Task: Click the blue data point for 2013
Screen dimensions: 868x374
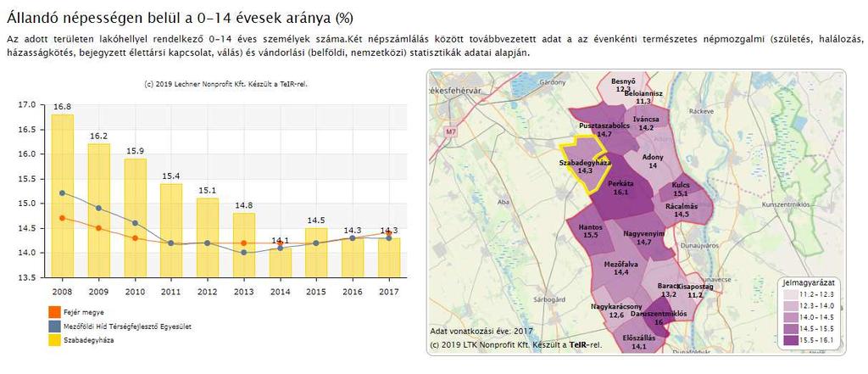Action: 244,253
